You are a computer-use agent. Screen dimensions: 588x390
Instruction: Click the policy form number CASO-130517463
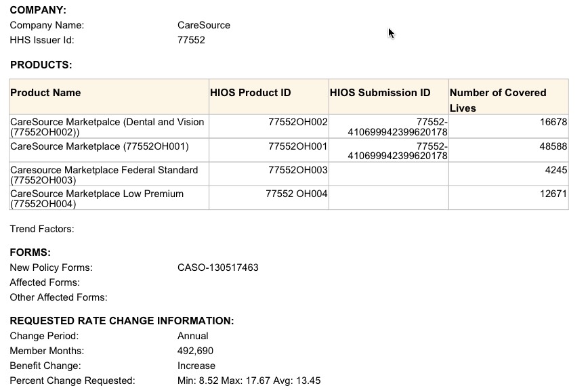(x=217, y=267)
